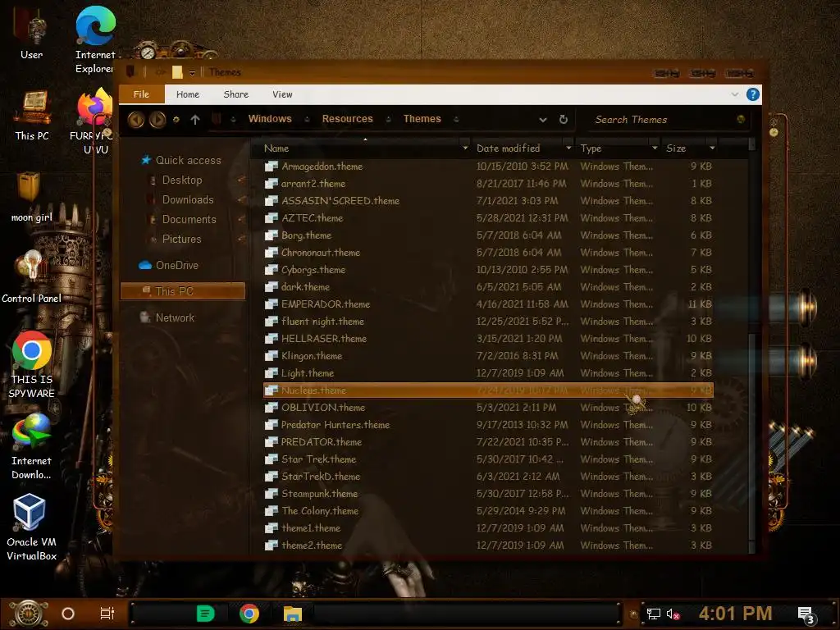This screenshot has height=630, width=840.
Task: Open the steampunk Start button
Action: click(29, 614)
